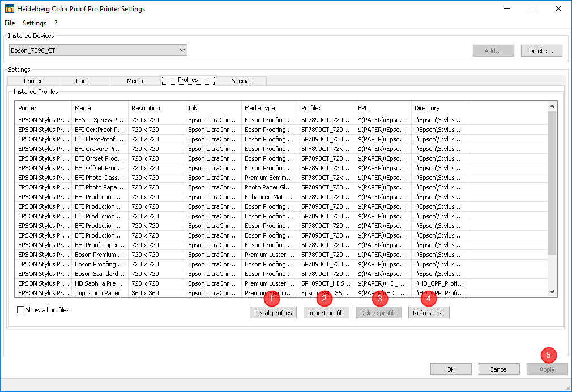This screenshot has width=572, height=392.
Task: Click the Enhanced Matt... media type cell
Action: (x=268, y=197)
